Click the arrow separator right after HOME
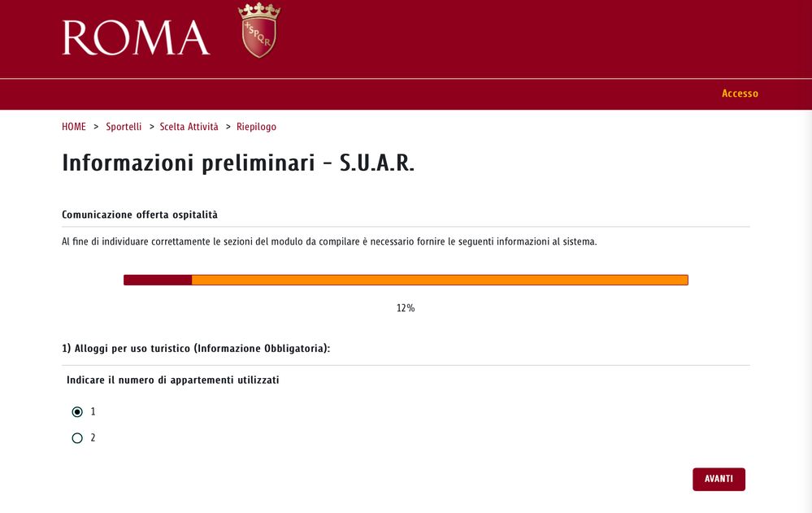 tap(96, 127)
